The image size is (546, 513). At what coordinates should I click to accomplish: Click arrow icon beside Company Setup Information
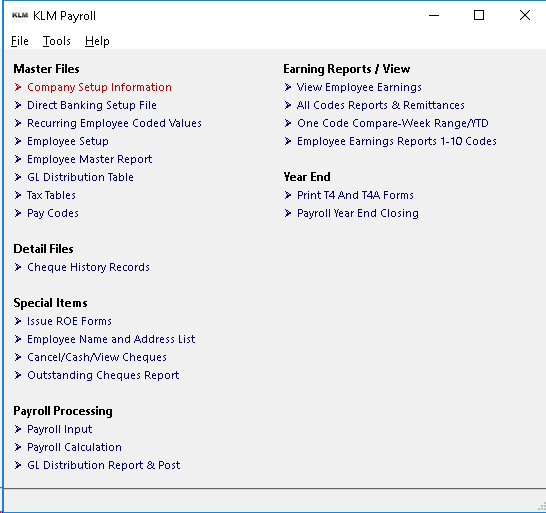[18, 87]
